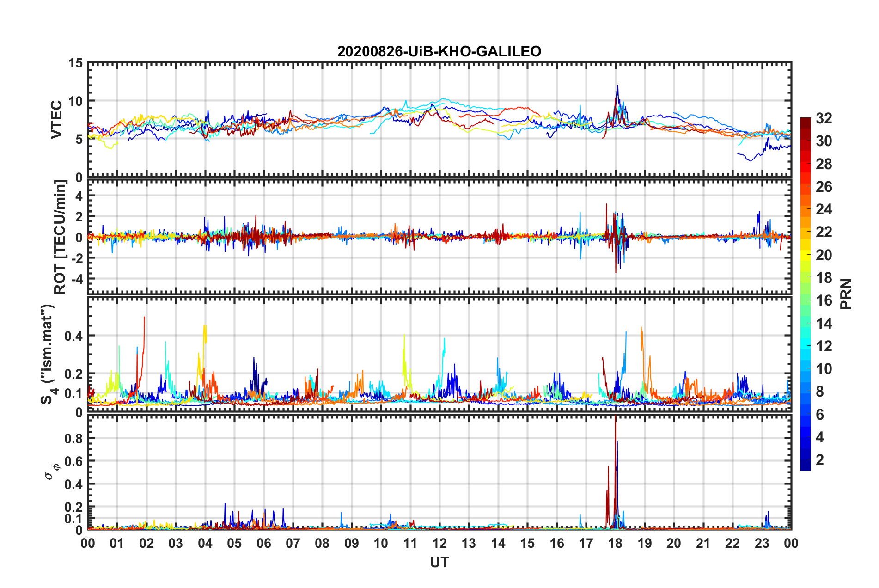This screenshot has width=879, height=588.
Task: Click the PRN colorbar label
Action: 846,294
